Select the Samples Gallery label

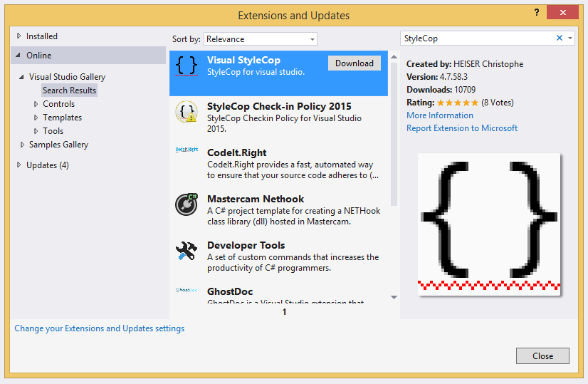pos(58,145)
